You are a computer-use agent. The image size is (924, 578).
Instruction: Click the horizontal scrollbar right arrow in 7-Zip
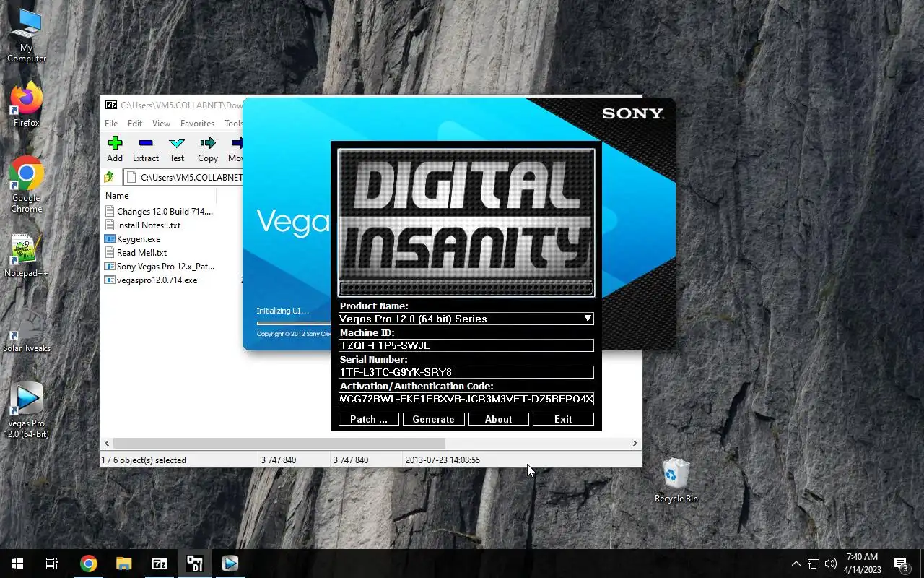pyautogui.click(x=635, y=443)
